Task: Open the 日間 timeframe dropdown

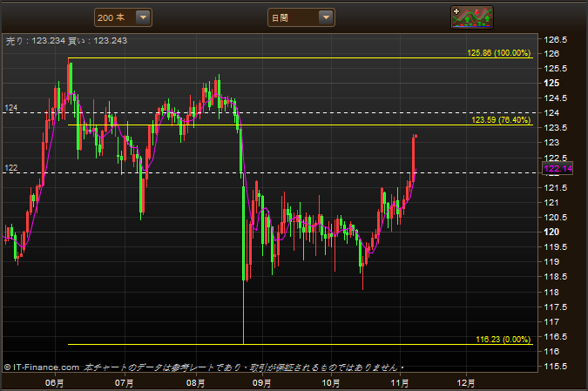Action: click(301, 17)
